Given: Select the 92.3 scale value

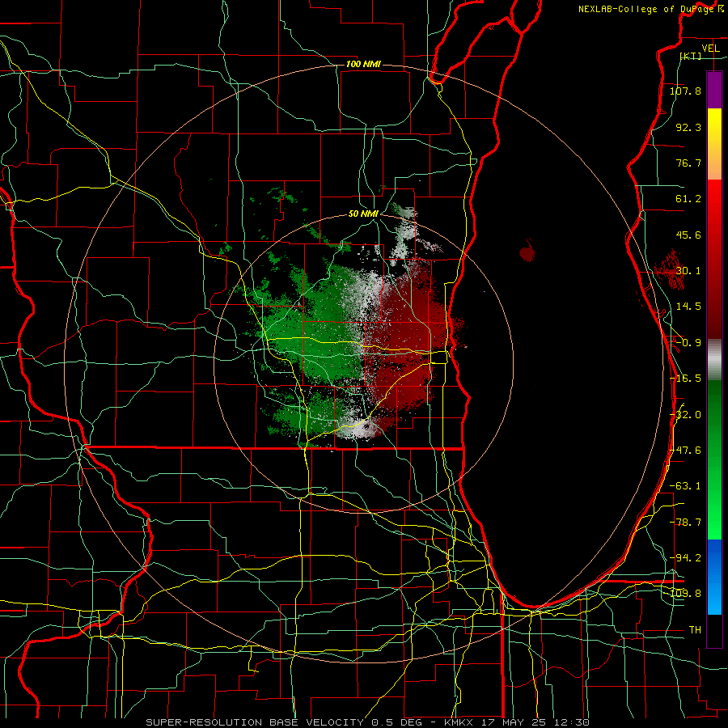Looking at the screenshot, I should pyautogui.click(x=688, y=127).
